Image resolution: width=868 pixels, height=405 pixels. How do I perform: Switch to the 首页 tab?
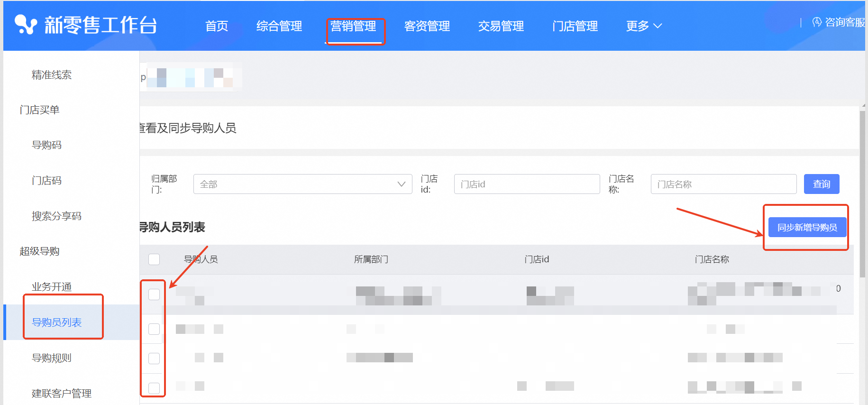[x=217, y=26]
